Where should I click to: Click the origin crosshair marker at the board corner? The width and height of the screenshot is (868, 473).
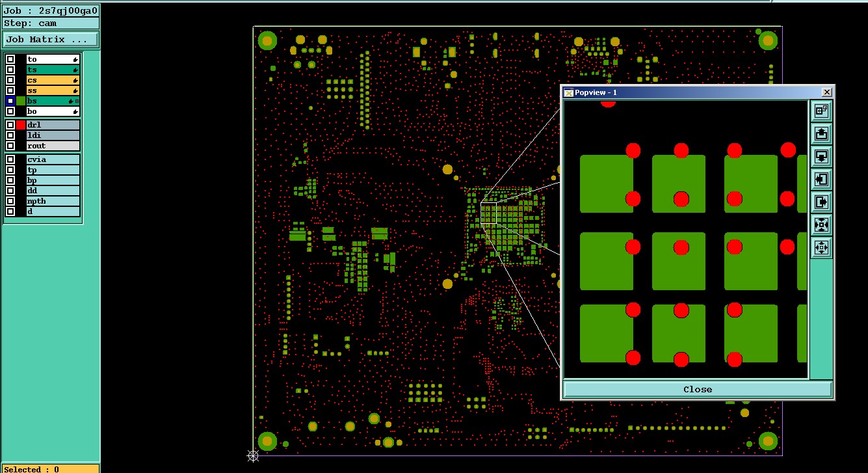pos(254,455)
